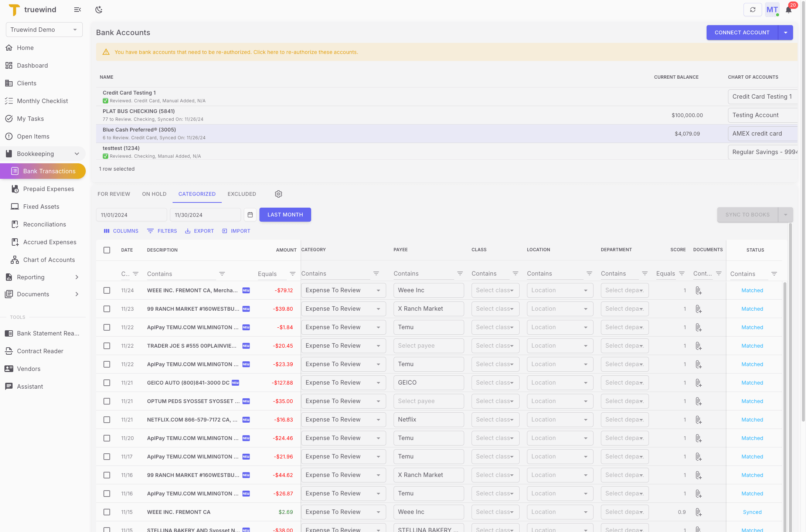Open the table settings gear icon

coord(278,194)
